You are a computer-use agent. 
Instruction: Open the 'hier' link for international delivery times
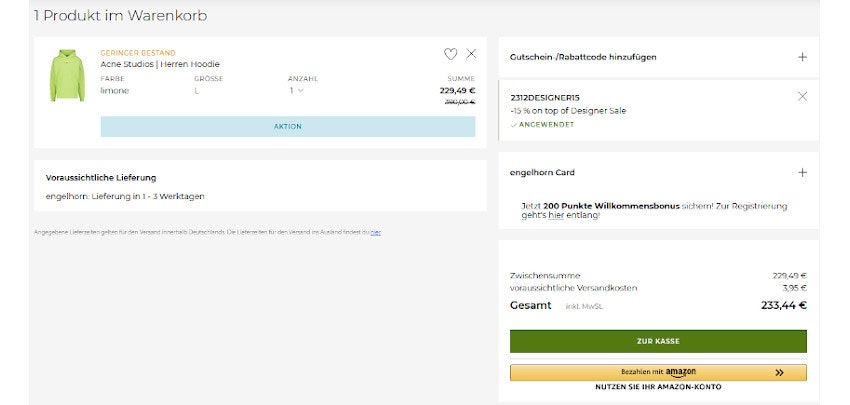pyautogui.click(x=376, y=232)
